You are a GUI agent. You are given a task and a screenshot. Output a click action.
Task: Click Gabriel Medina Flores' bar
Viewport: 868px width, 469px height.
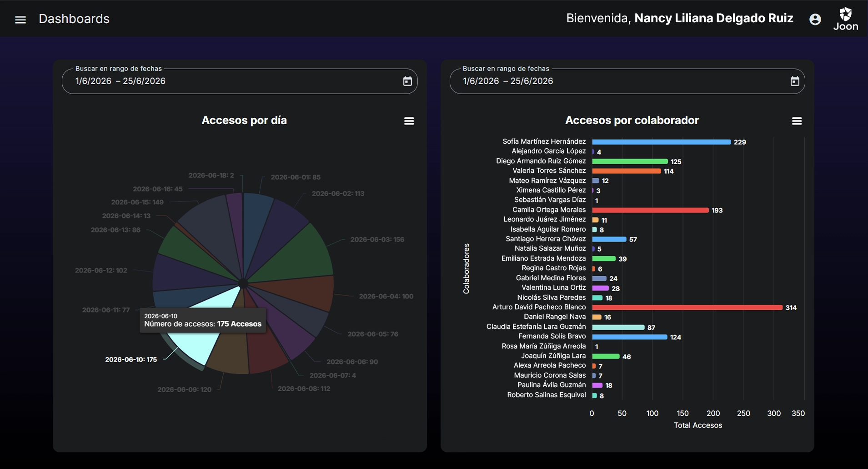pyautogui.click(x=599, y=278)
